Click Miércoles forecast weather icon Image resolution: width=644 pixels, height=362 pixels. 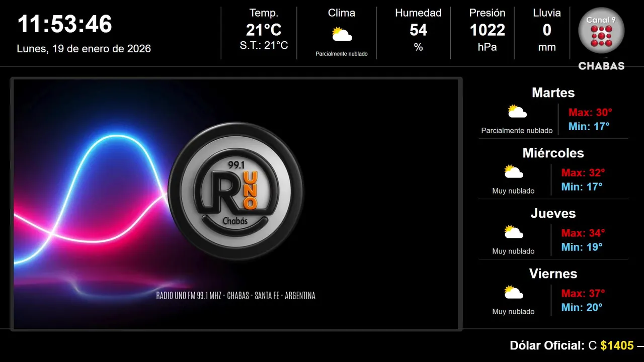coord(514,171)
